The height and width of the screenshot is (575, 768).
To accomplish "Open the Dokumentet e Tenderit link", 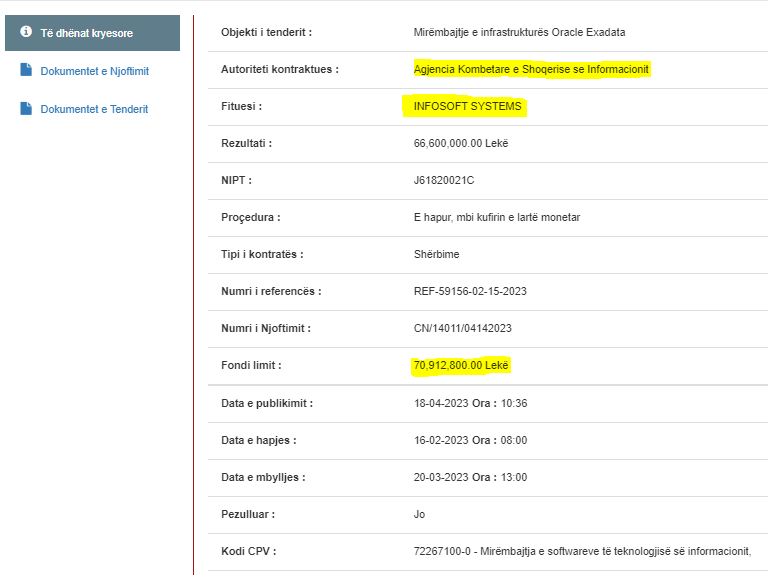I will coord(94,109).
